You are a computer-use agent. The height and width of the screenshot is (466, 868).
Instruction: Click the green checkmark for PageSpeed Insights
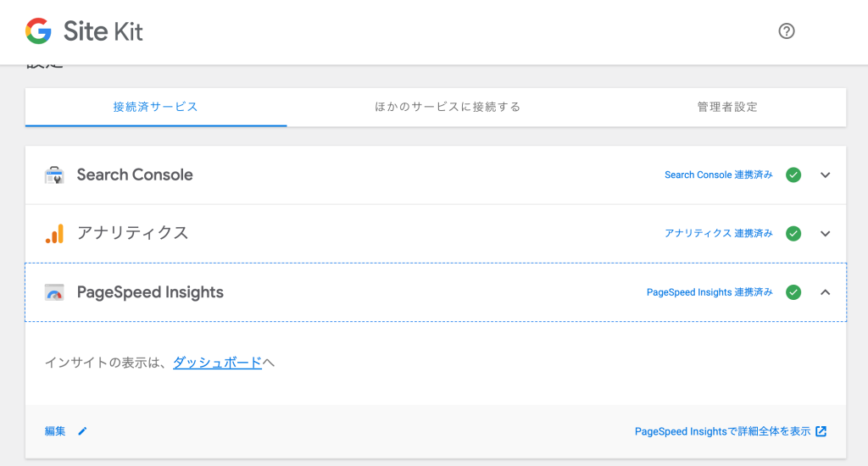[793, 292]
